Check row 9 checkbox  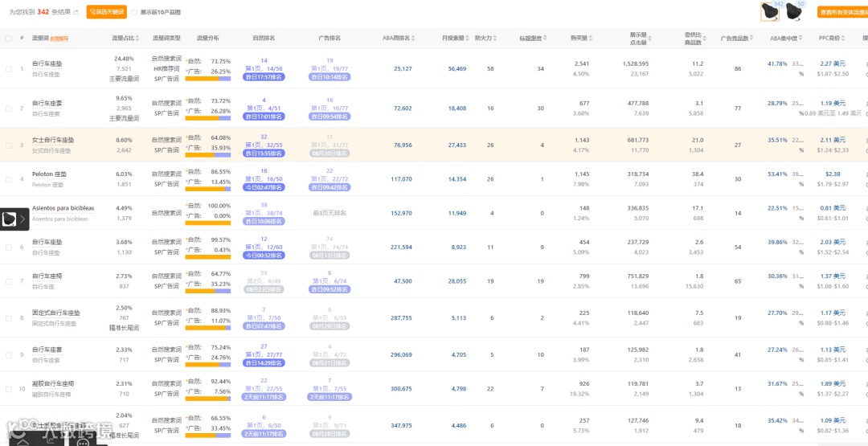click(8, 355)
